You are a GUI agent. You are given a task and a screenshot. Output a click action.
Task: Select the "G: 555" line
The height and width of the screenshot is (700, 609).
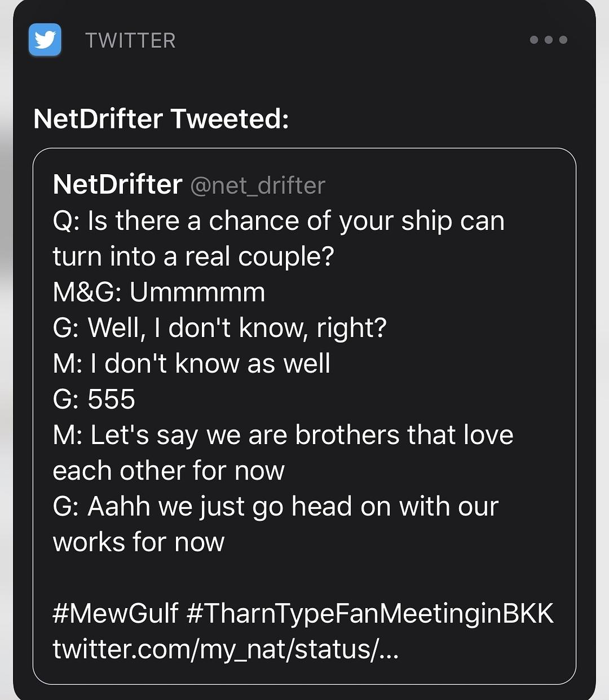click(x=94, y=399)
